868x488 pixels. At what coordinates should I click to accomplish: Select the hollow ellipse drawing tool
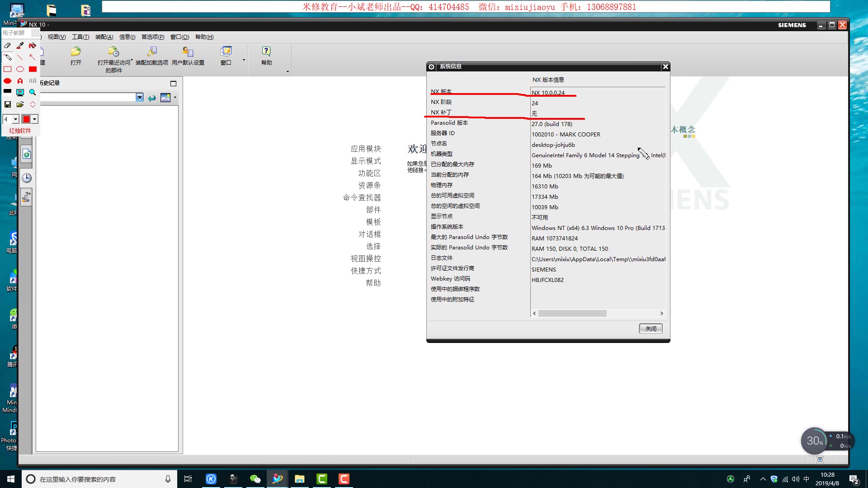[20, 69]
